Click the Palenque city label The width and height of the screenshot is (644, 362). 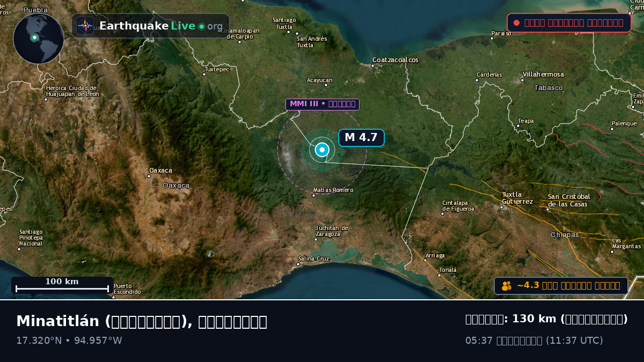(624, 123)
